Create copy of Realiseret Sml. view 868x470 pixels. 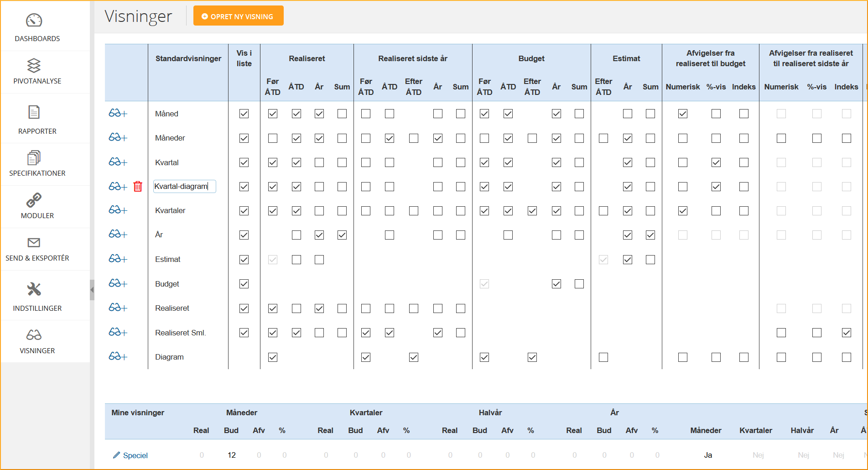118,332
